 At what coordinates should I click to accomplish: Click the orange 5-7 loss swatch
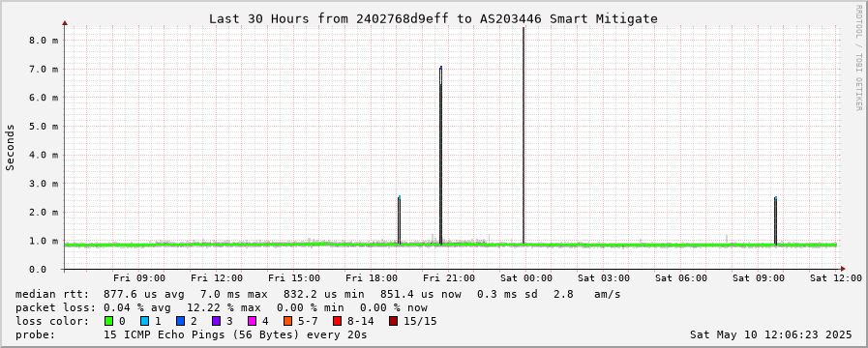point(287,321)
